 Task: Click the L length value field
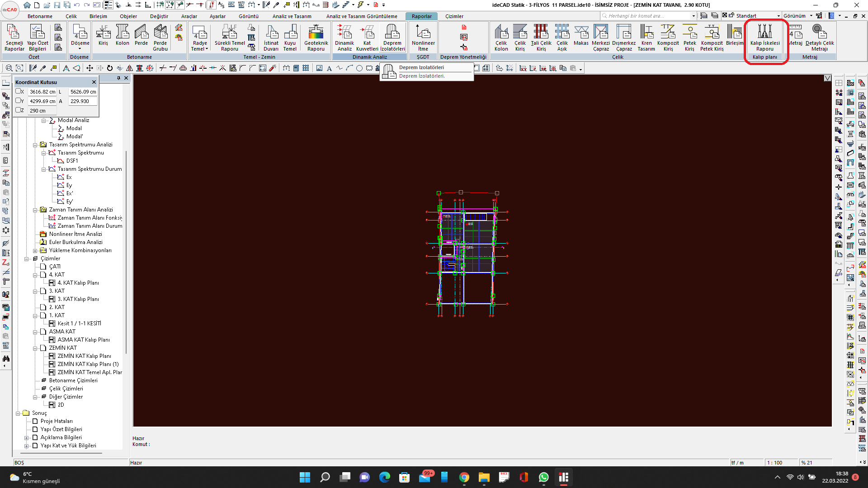(x=83, y=91)
